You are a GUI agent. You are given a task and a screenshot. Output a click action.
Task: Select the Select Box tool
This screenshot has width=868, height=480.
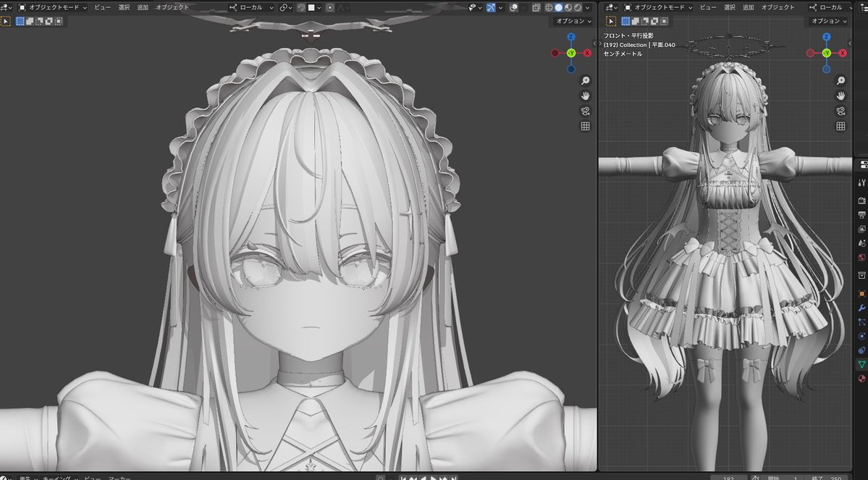click(22, 20)
